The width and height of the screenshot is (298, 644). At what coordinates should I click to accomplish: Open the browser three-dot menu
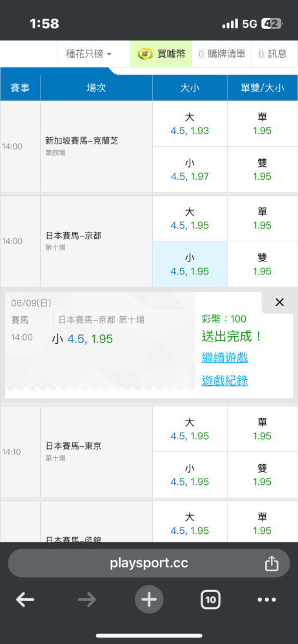click(x=267, y=600)
